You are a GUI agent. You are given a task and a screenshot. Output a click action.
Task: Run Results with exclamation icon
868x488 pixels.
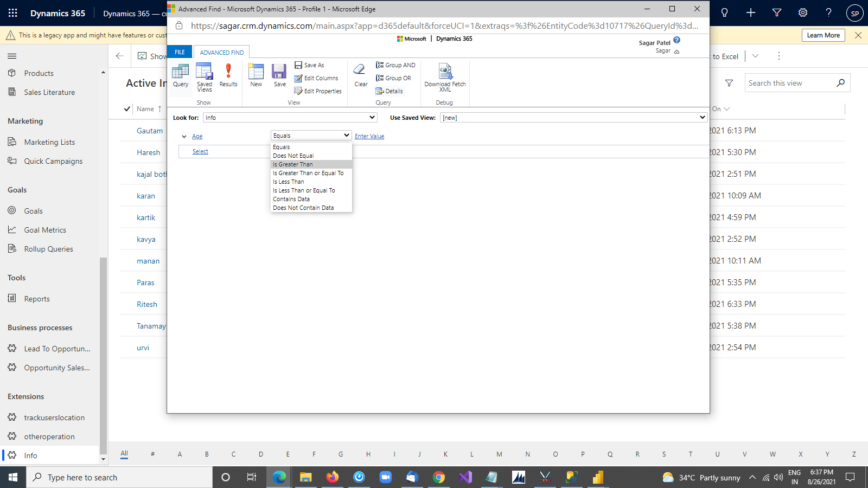coord(228,75)
